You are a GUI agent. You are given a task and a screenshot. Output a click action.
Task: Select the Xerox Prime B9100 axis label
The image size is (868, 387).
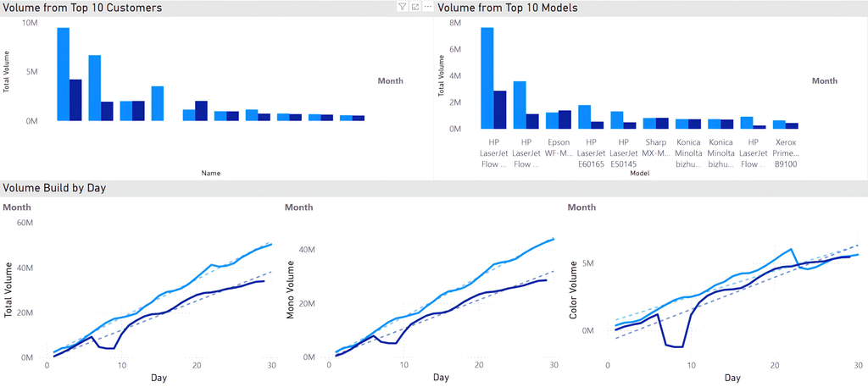click(785, 152)
